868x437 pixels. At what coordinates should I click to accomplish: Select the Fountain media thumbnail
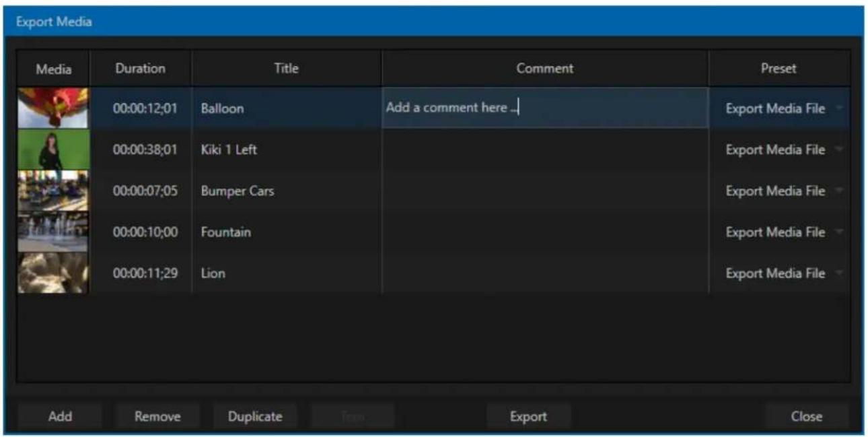53,232
